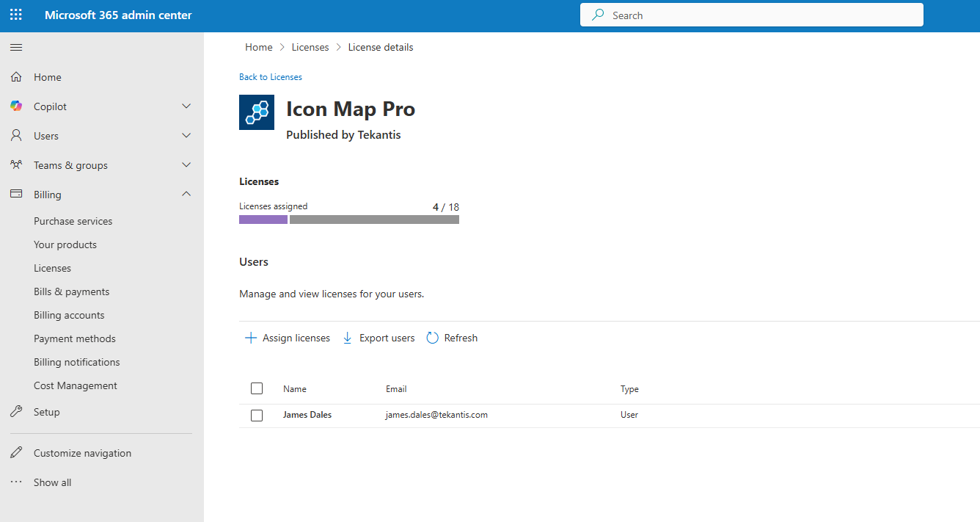Expand the Copilot navigation section
The height and width of the screenshot is (522, 980).
point(186,106)
